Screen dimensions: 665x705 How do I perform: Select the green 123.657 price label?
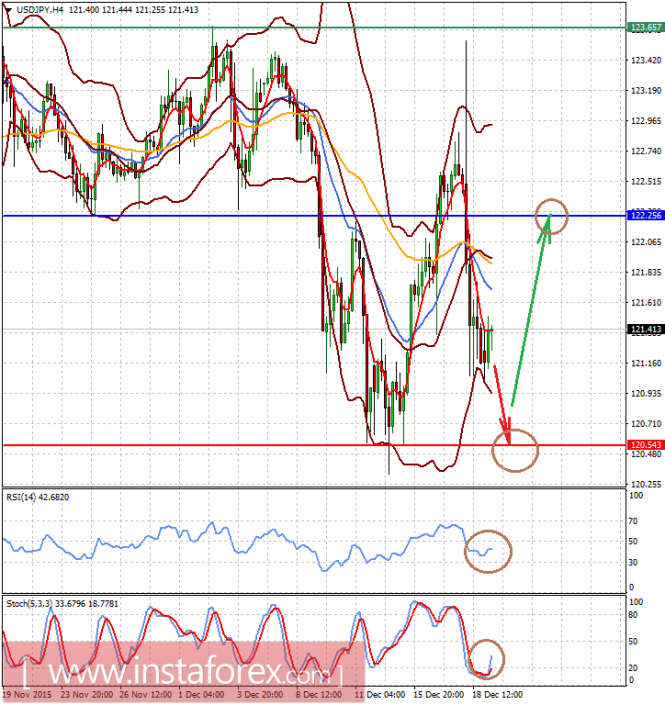coord(645,27)
